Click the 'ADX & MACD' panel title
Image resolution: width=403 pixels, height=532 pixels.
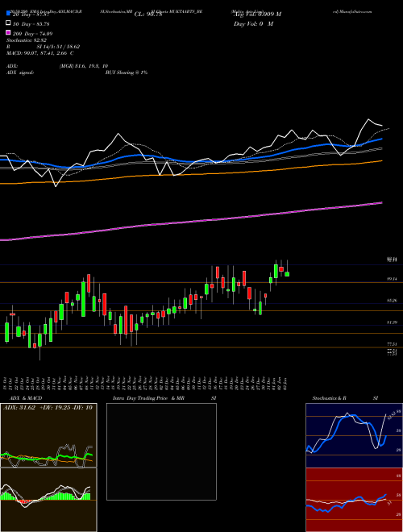pos(26,398)
